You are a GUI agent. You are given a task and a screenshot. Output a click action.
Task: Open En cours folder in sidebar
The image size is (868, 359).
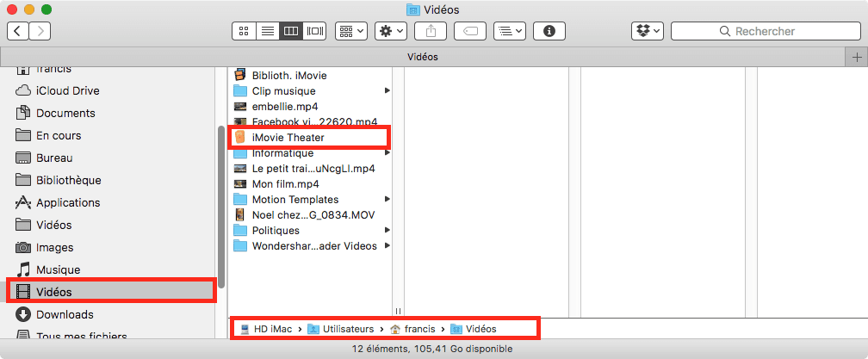48,135
